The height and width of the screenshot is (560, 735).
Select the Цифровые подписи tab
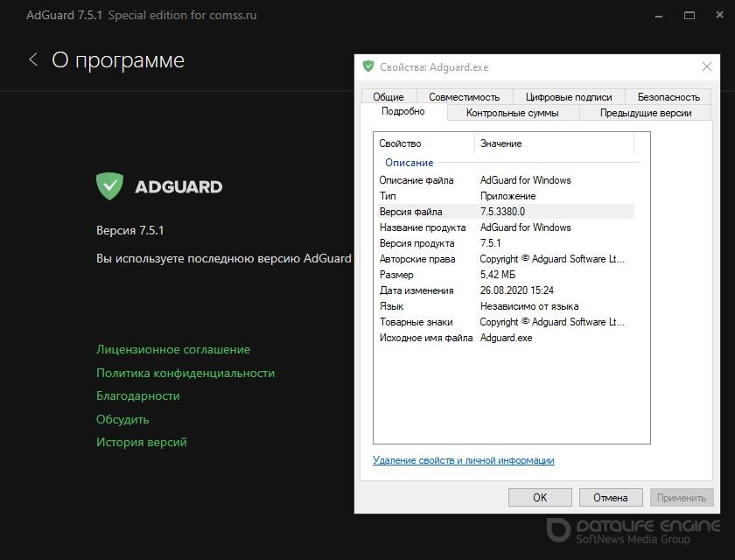569,97
